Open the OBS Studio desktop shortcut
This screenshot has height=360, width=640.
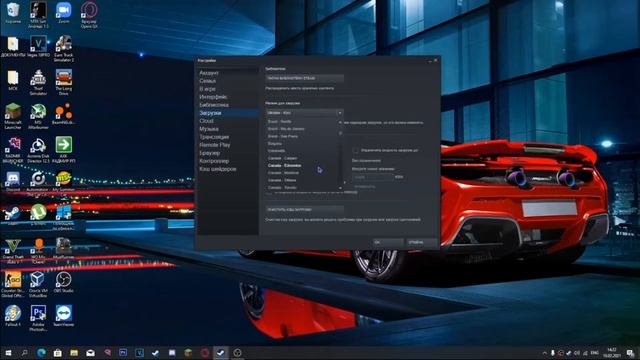click(64, 282)
